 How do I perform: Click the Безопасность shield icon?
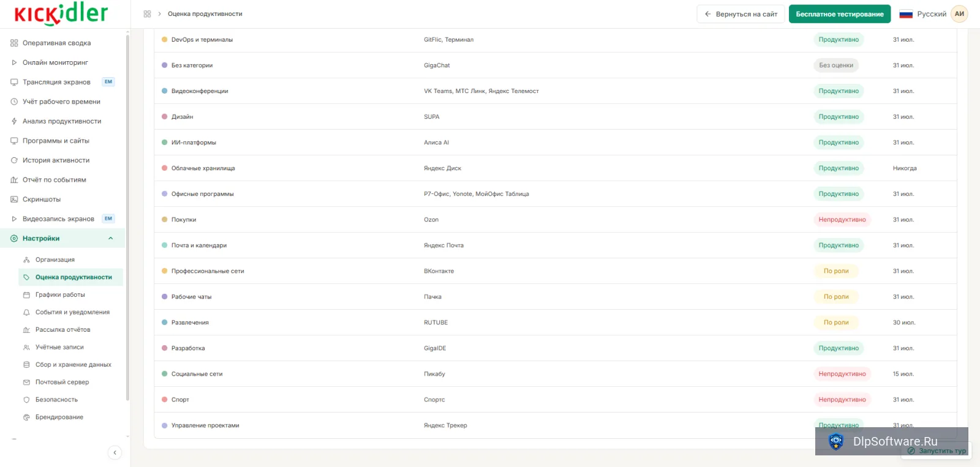click(x=26, y=400)
